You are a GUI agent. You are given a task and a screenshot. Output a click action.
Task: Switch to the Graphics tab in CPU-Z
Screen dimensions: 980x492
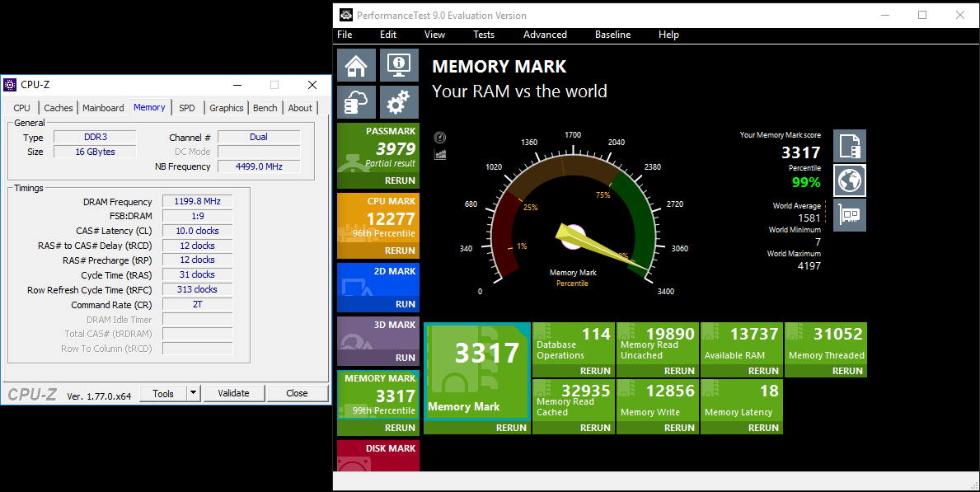pyautogui.click(x=227, y=107)
